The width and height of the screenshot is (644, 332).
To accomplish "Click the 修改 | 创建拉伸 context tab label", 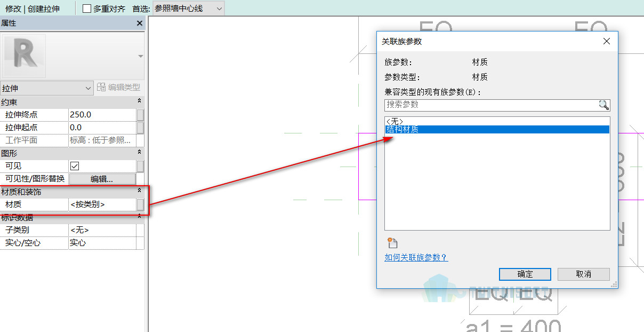I will coord(33,9).
